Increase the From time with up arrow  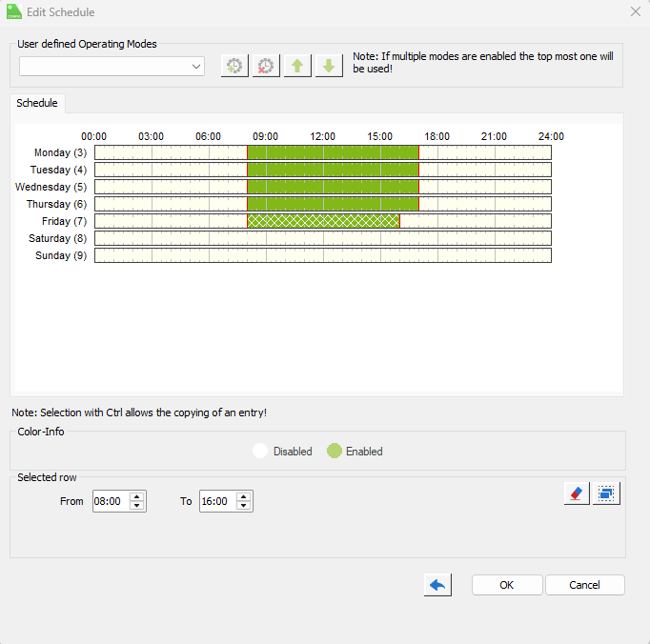[x=137, y=496]
